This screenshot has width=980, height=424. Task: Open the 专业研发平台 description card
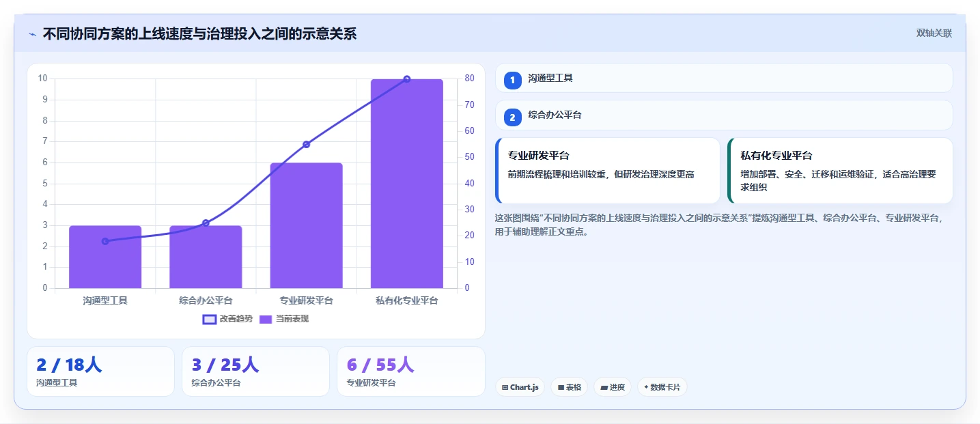point(608,171)
